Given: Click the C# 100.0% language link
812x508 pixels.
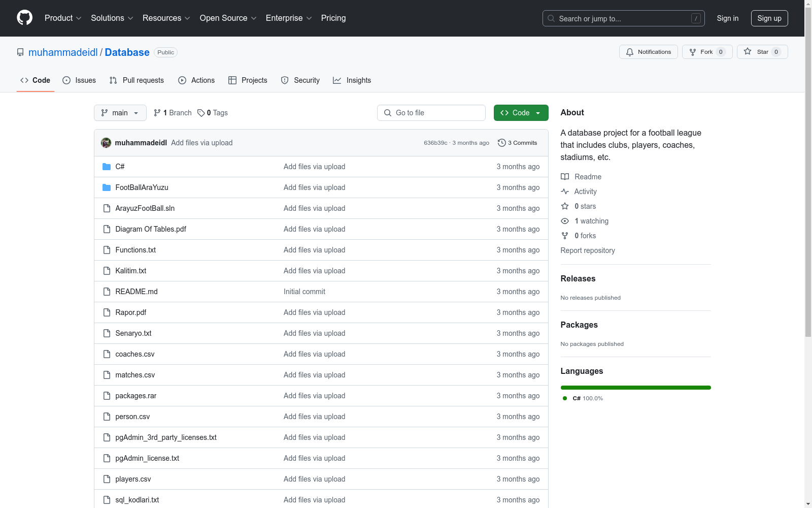Looking at the screenshot, I should (583, 398).
